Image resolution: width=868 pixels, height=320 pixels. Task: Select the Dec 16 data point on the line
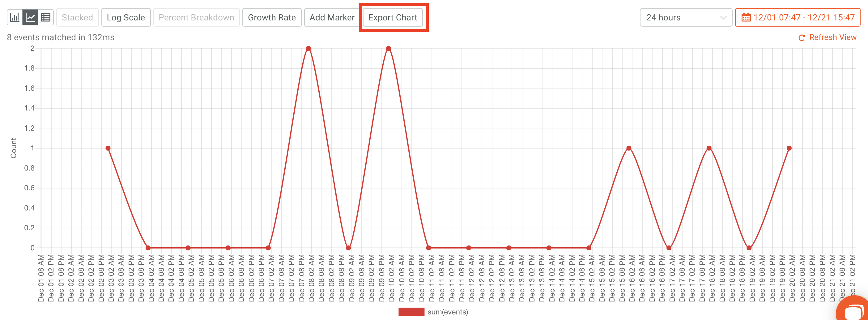(x=629, y=147)
